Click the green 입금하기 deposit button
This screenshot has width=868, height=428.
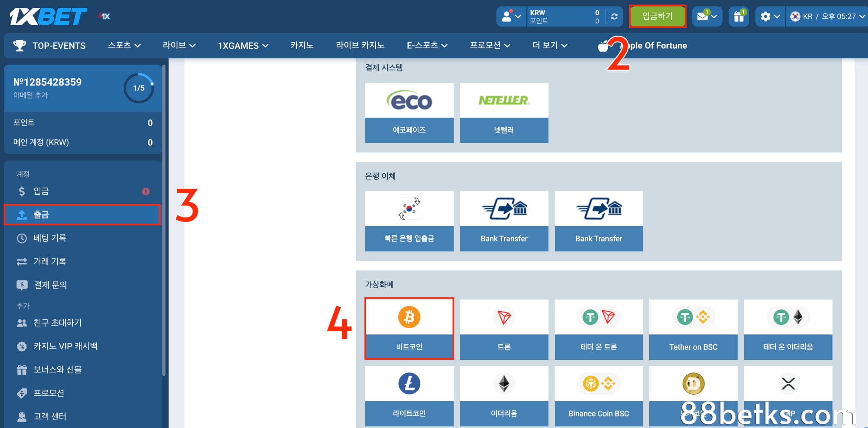(657, 16)
